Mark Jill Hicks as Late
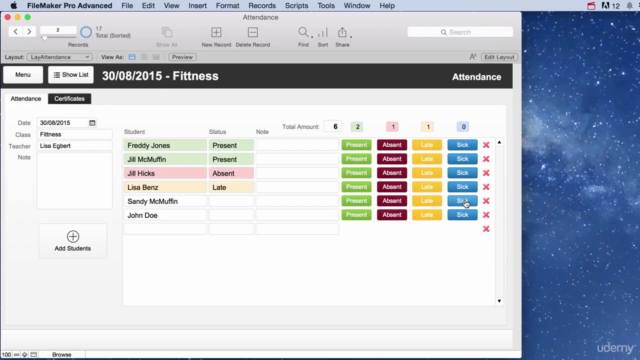Screen dimensions: 640x360 [427, 173]
